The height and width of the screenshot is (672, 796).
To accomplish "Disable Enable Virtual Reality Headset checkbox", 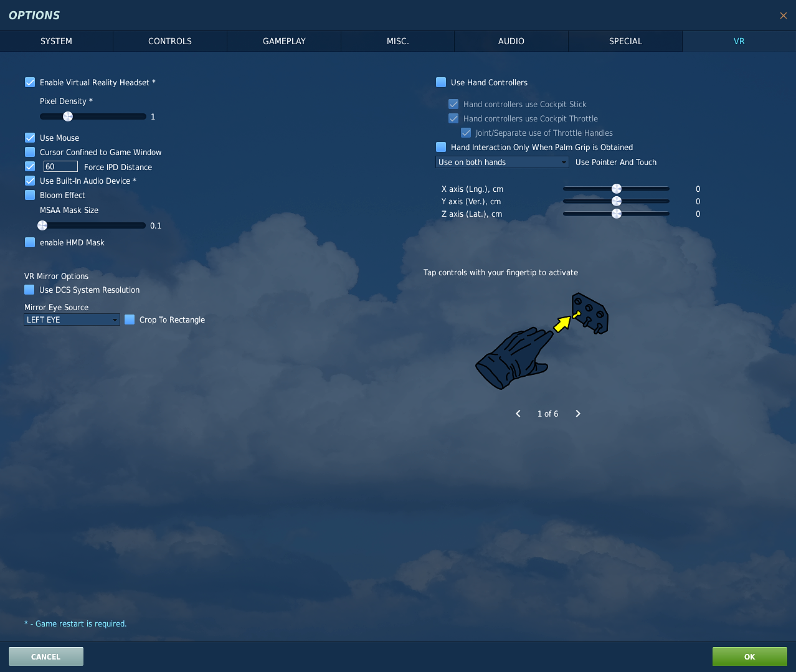I will [30, 82].
